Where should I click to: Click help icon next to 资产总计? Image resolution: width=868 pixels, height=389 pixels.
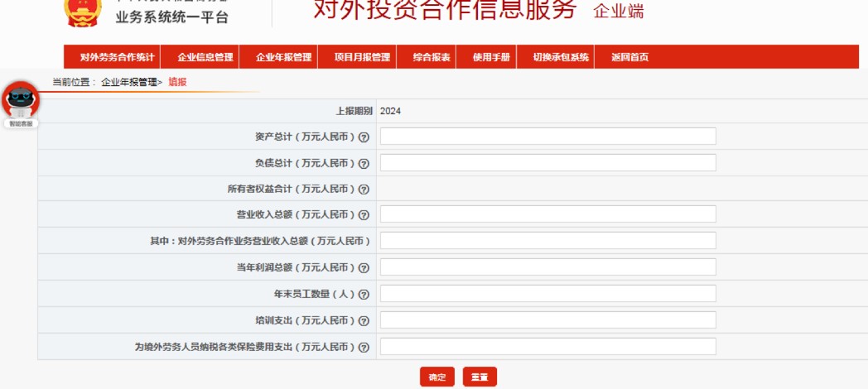click(x=364, y=137)
